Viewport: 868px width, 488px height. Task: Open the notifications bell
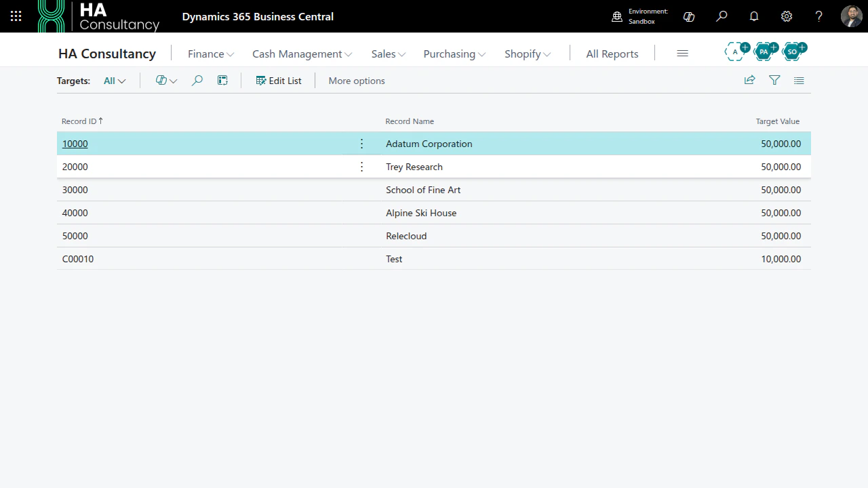(x=754, y=16)
